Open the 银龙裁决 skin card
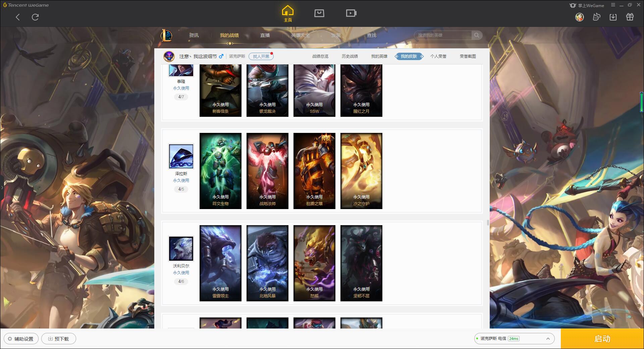This screenshot has width=644, height=349. [267, 91]
